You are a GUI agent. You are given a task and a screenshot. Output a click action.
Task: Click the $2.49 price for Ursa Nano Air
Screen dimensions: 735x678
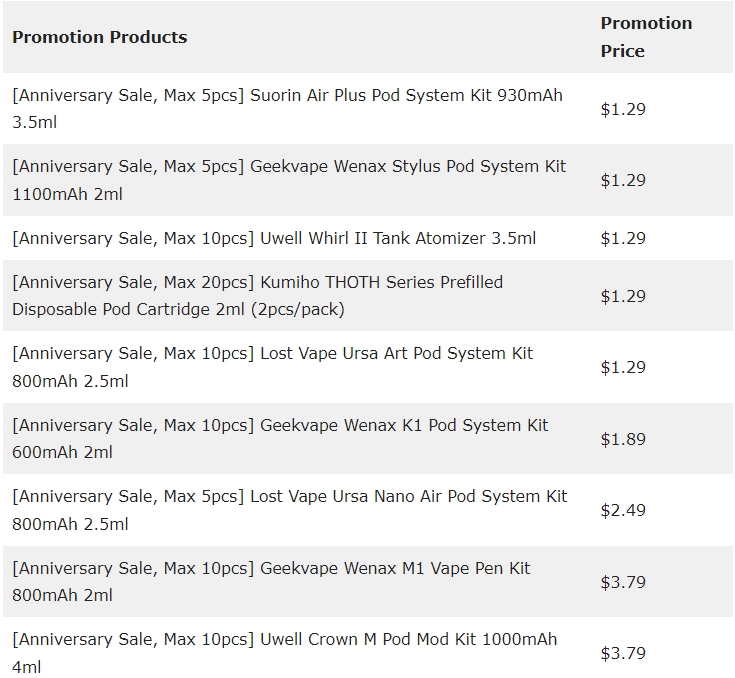623,510
